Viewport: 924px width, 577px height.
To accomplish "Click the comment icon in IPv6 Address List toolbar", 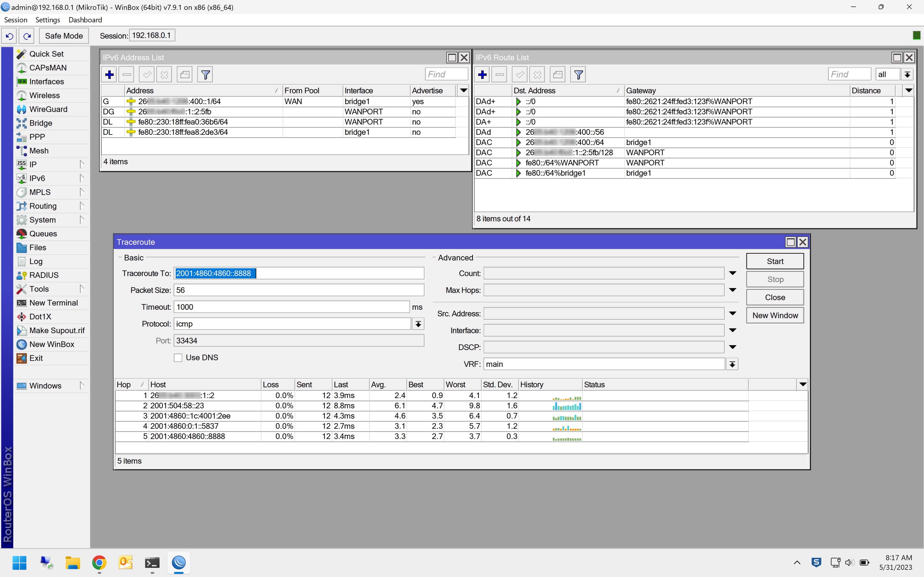I will (x=185, y=75).
